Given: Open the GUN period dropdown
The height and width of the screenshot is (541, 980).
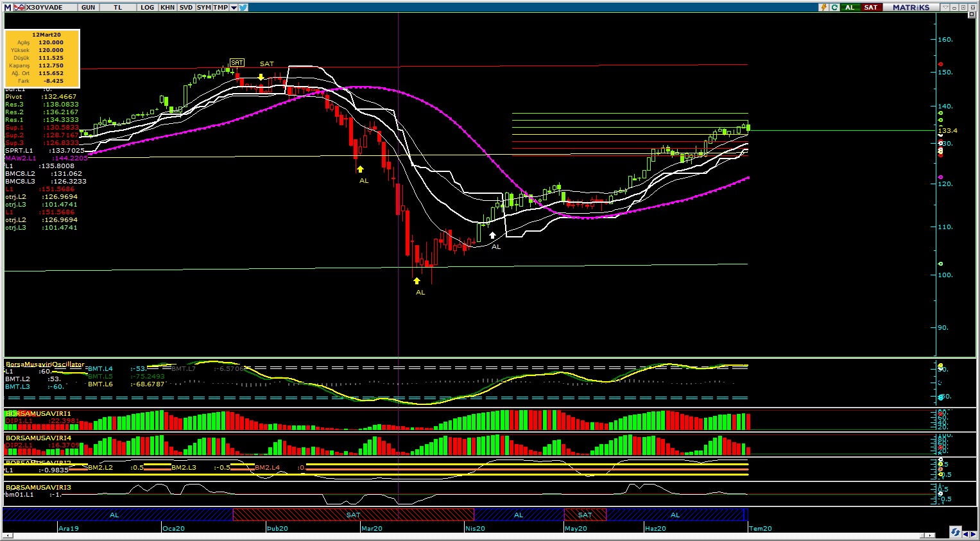Looking at the screenshot, I should pyautogui.click(x=89, y=7).
